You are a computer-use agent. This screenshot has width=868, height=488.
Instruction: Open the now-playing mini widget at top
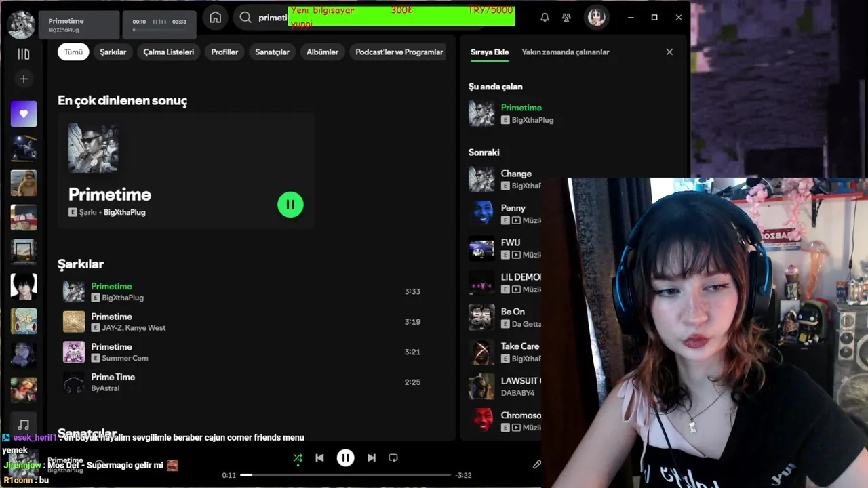click(x=79, y=25)
